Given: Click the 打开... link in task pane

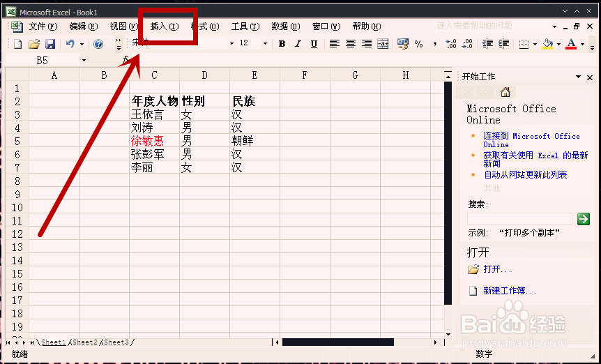Looking at the screenshot, I should (x=497, y=269).
